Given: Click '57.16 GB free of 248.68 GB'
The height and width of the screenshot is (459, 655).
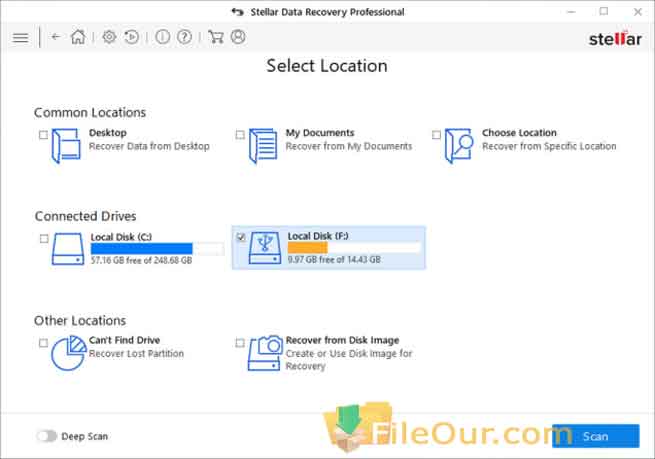Looking at the screenshot, I should pyautogui.click(x=142, y=260).
